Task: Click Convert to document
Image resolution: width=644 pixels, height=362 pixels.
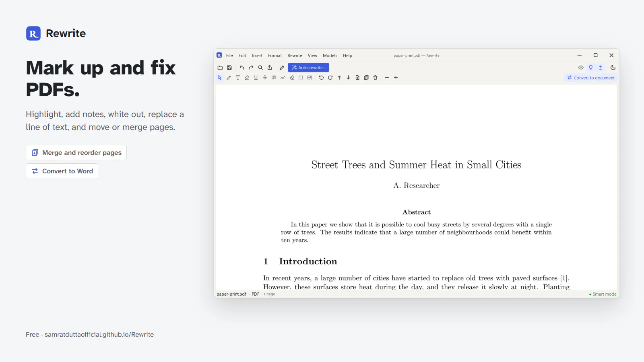Action: (591, 78)
